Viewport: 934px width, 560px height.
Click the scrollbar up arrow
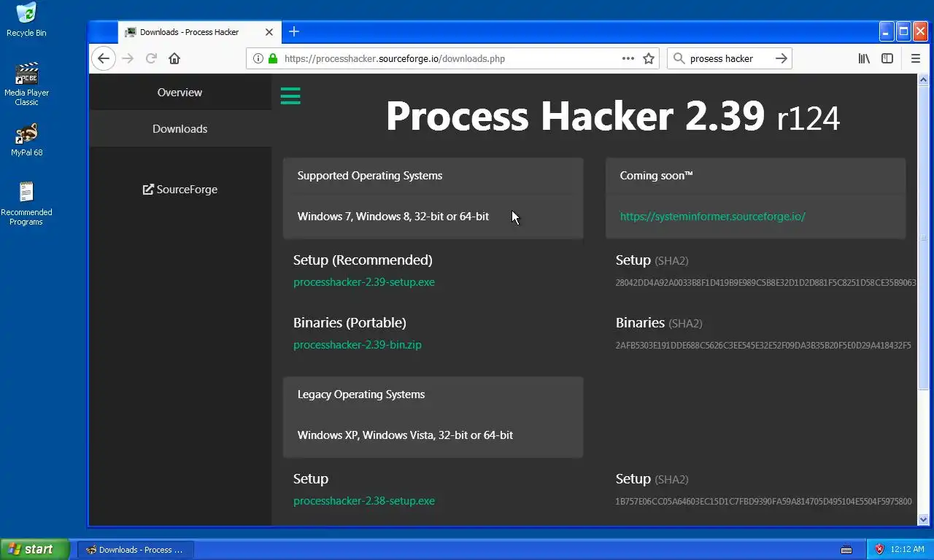point(923,79)
